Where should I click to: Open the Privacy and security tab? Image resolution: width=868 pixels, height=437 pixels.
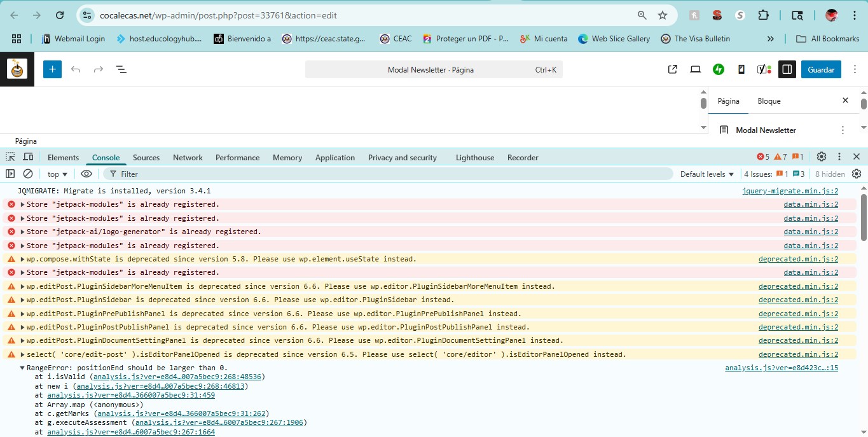403,157
